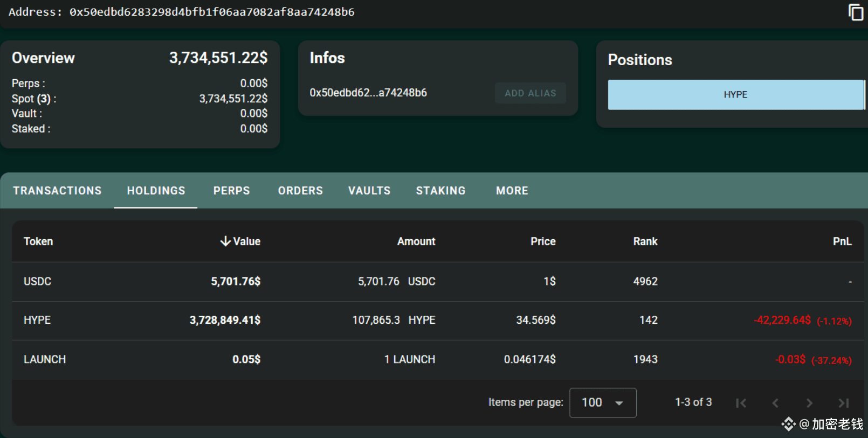Click the Staked balance label
The width and height of the screenshot is (868, 438).
(31, 129)
